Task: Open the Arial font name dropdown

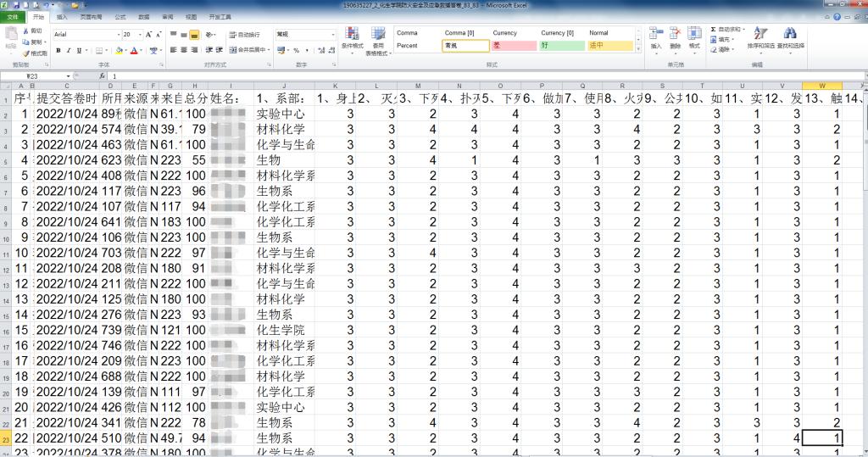Action: (x=117, y=35)
